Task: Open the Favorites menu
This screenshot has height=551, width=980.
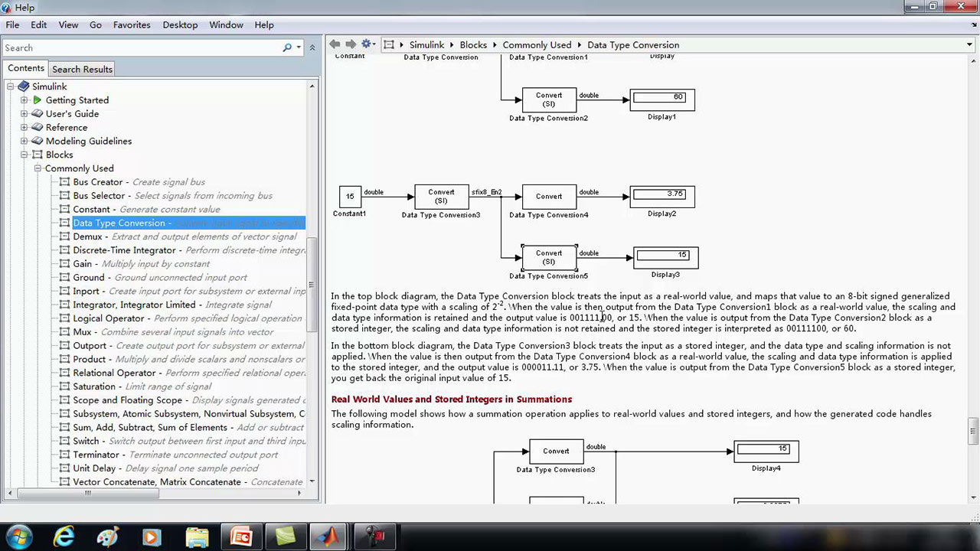Action: (132, 24)
